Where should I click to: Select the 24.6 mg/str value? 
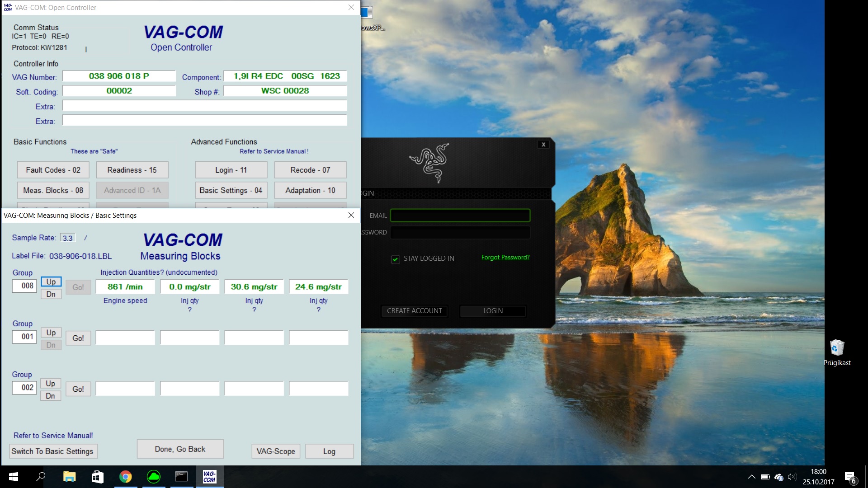pyautogui.click(x=319, y=287)
